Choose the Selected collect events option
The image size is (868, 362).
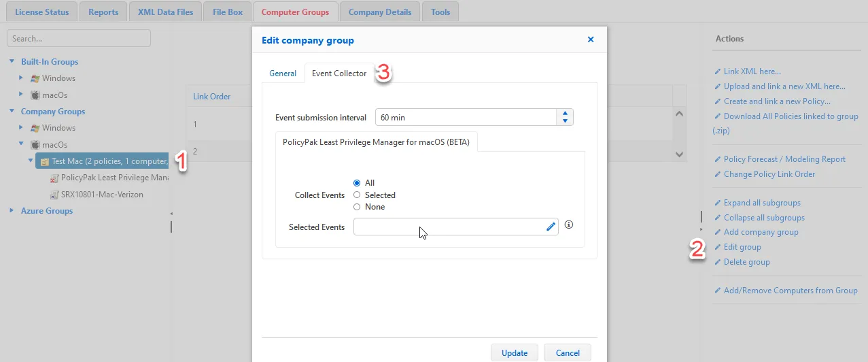[x=357, y=195]
